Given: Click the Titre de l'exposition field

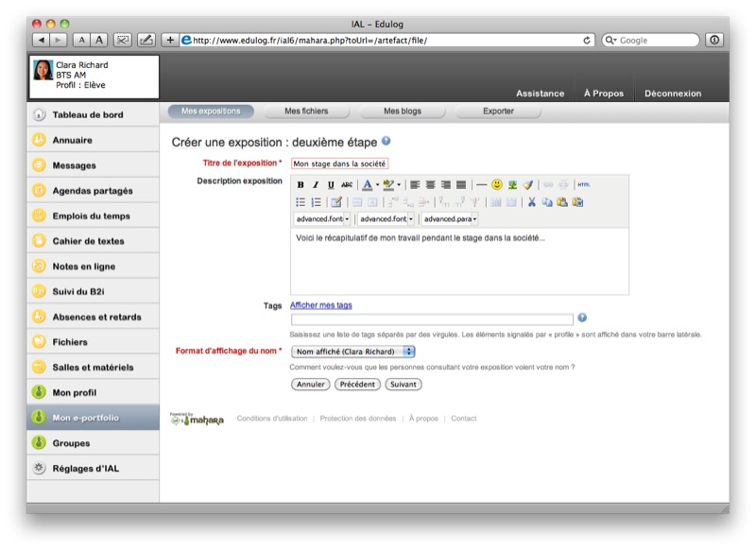Looking at the screenshot, I should (339, 163).
